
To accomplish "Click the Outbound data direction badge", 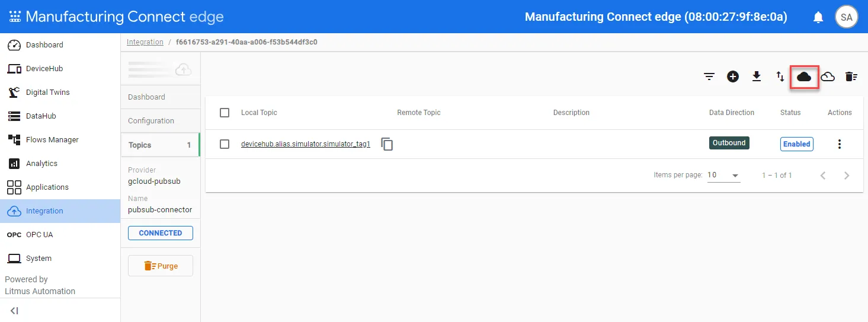I will [729, 143].
